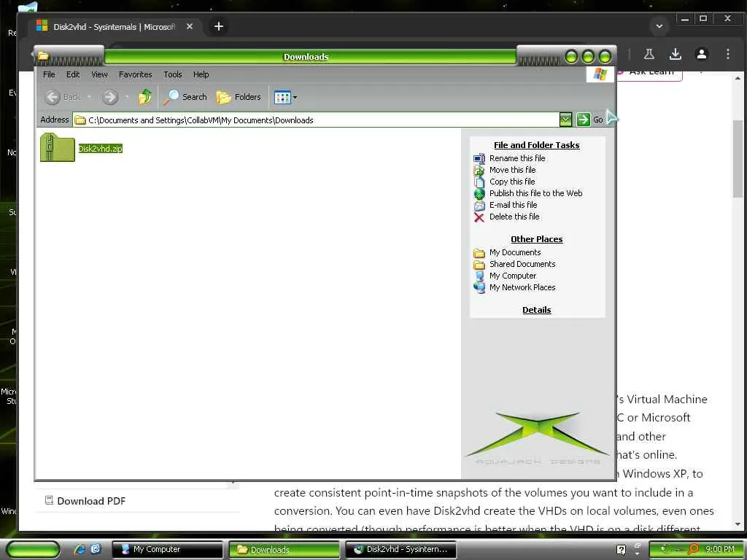Click the browser labs flask icon
The width and height of the screenshot is (747, 560).
649,54
